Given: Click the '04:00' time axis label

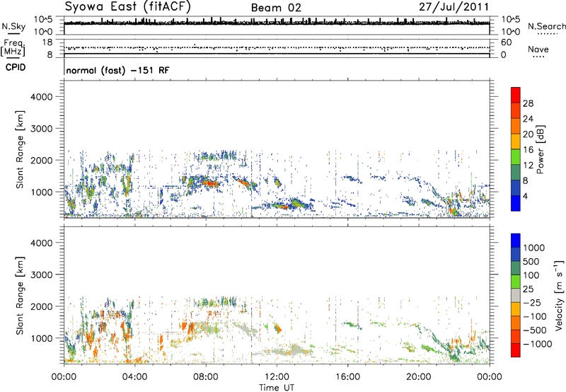Looking at the screenshot, I should click(134, 377).
